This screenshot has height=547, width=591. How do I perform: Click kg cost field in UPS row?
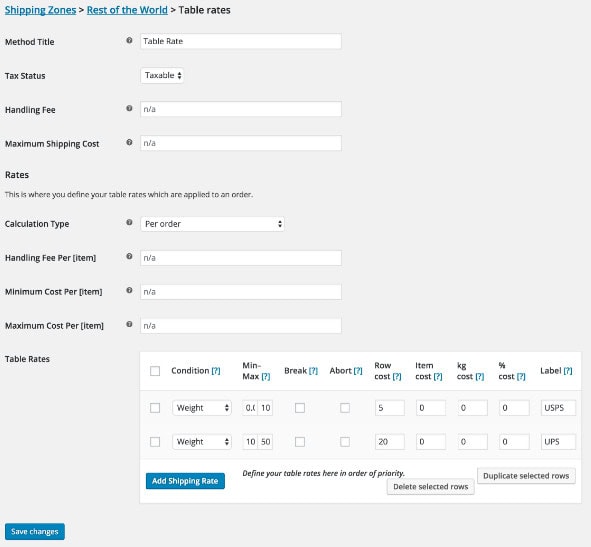click(473, 442)
